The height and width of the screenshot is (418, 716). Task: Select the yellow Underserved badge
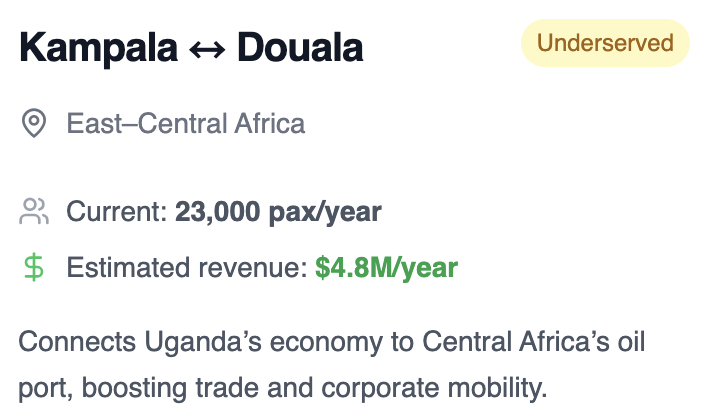click(x=605, y=43)
